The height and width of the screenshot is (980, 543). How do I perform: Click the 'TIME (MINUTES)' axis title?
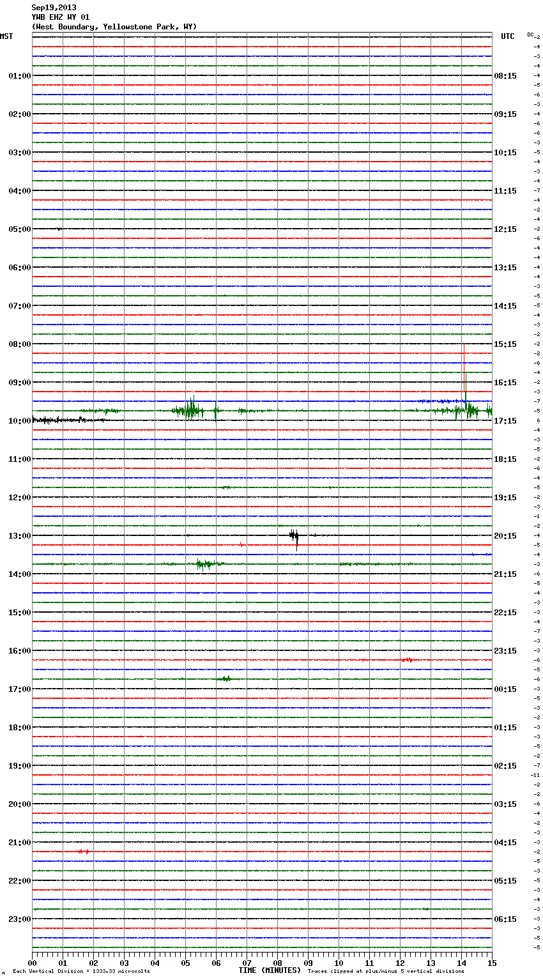click(270, 970)
